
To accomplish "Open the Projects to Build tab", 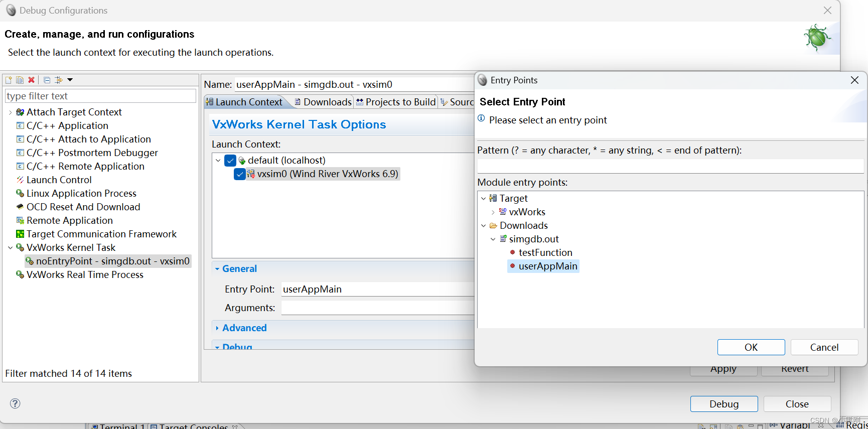I will click(396, 102).
